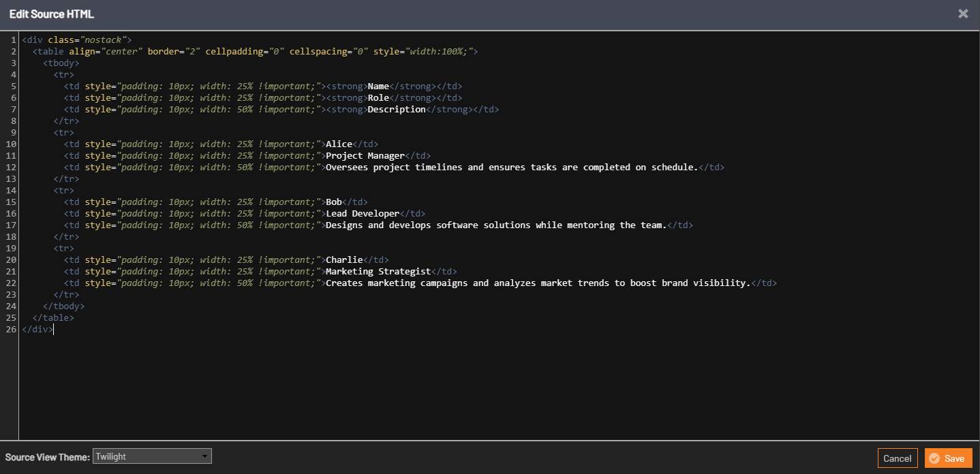Click the Save button
The height and width of the screenshot is (474, 980).
coord(948,458)
